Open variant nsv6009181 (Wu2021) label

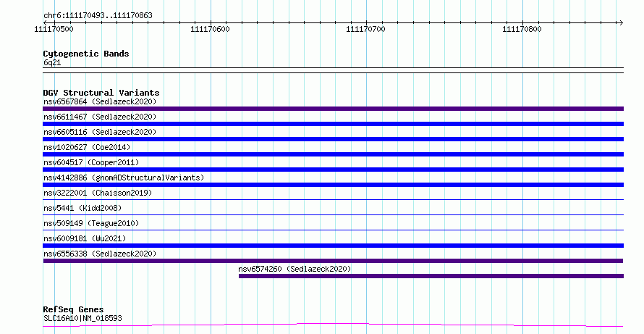click(85, 238)
